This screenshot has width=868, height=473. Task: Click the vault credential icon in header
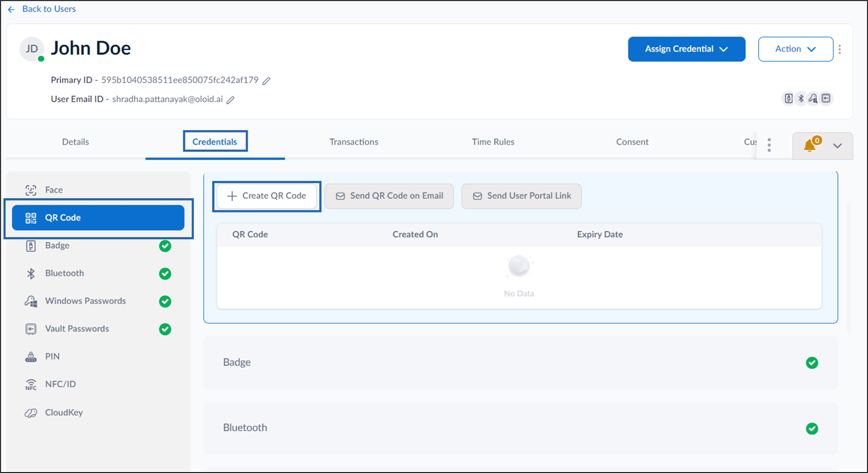click(826, 99)
